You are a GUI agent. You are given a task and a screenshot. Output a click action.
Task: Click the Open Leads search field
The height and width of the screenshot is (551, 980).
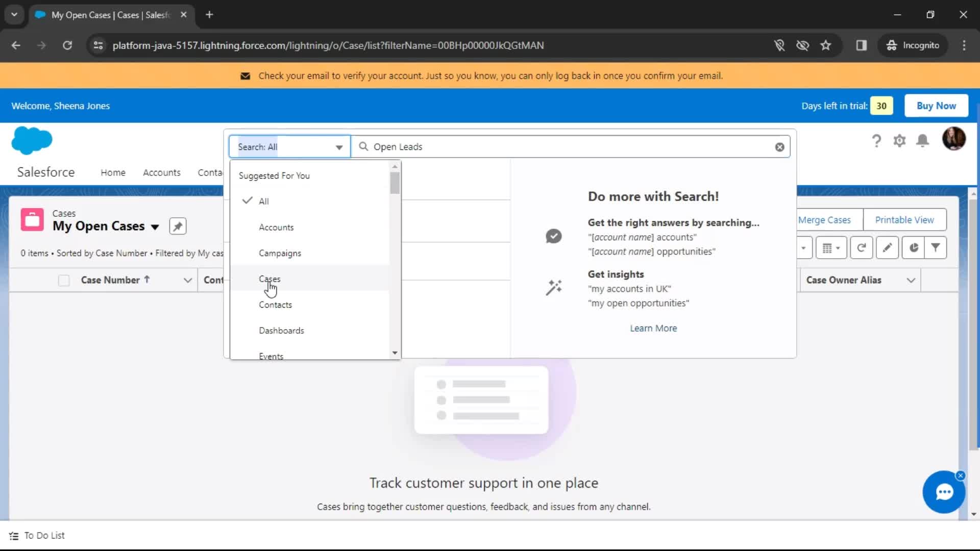tap(570, 147)
